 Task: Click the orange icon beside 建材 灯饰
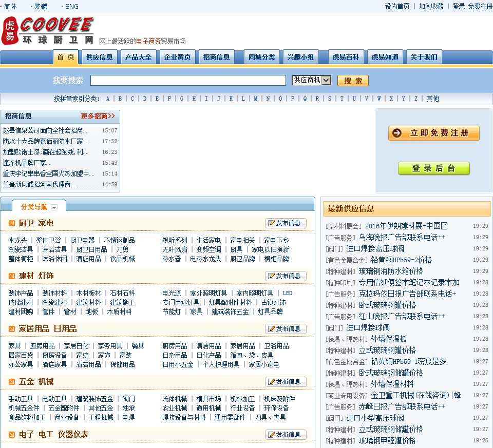[x=12, y=276]
